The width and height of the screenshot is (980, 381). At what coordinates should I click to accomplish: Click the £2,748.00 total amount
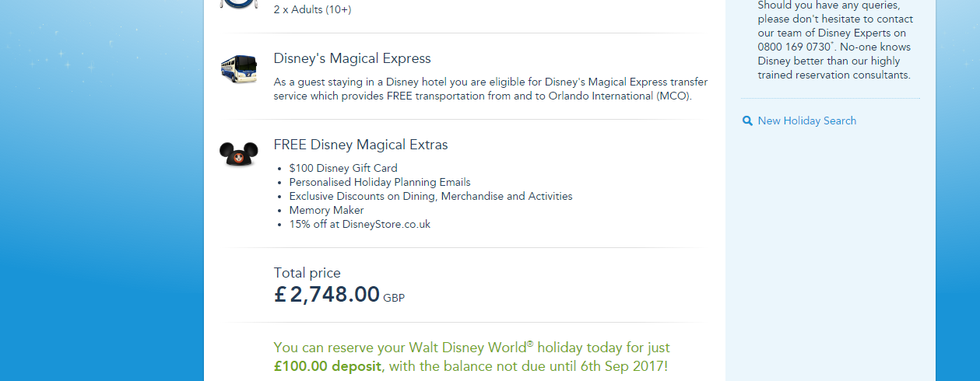(x=327, y=295)
